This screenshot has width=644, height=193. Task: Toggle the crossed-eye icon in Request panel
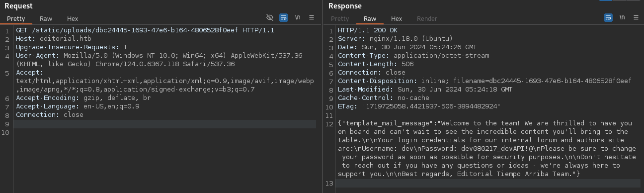click(x=270, y=17)
